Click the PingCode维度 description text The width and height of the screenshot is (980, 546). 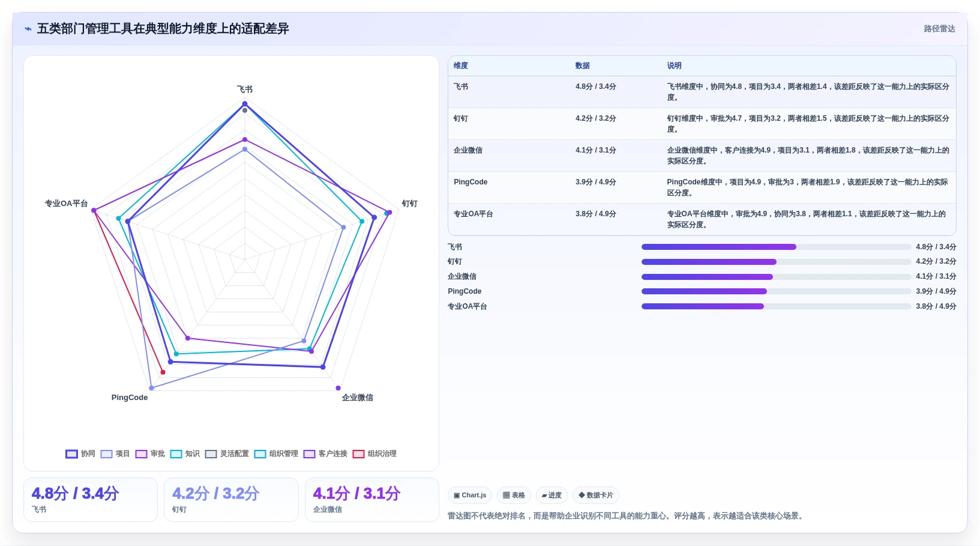[x=808, y=187]
